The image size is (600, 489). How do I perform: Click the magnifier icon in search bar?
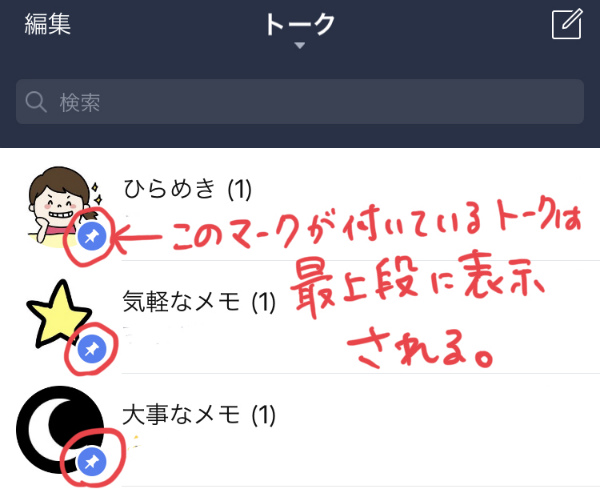(36, 102)
